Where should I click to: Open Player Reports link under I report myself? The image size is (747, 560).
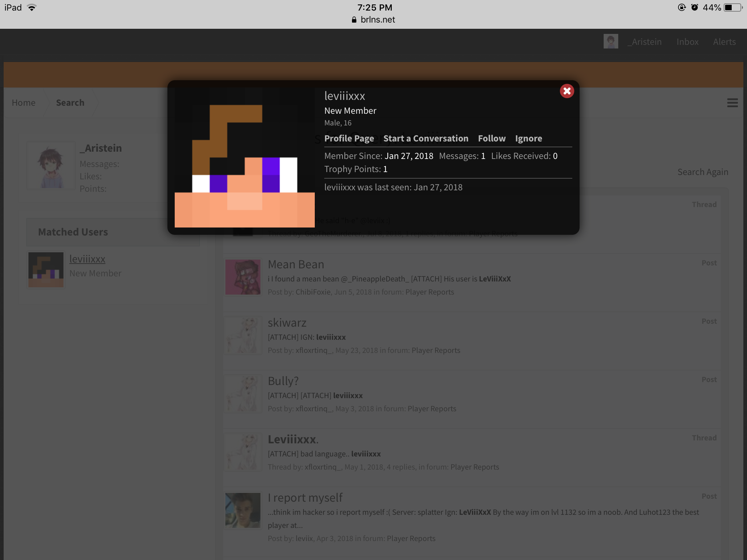[x=411, y=538]
